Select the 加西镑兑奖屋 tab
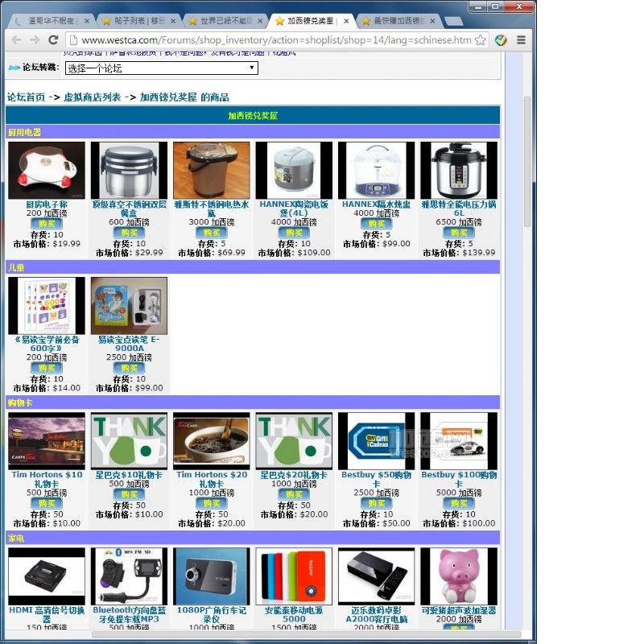 point(312,21)
